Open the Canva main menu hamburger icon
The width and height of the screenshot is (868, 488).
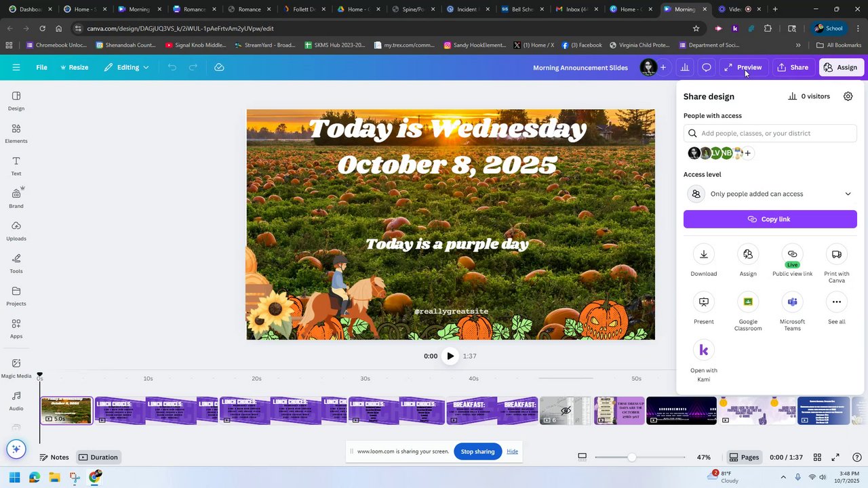pos(16,67)
